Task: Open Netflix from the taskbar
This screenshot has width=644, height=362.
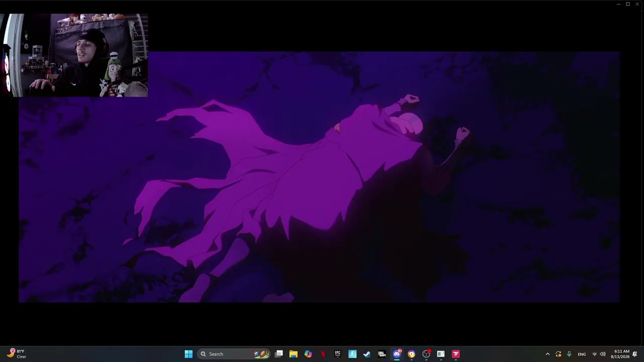Action: (323, 354)
